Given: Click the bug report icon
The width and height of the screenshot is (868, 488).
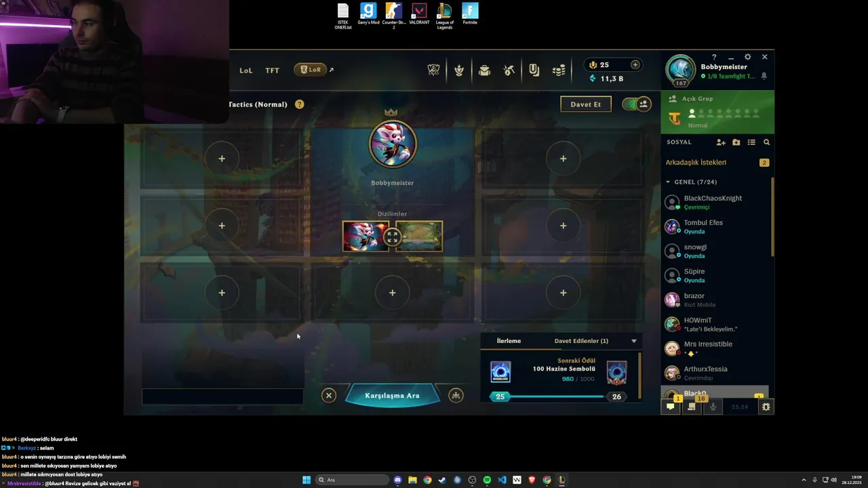Looking at the screenshot, I should click(766, 407).
